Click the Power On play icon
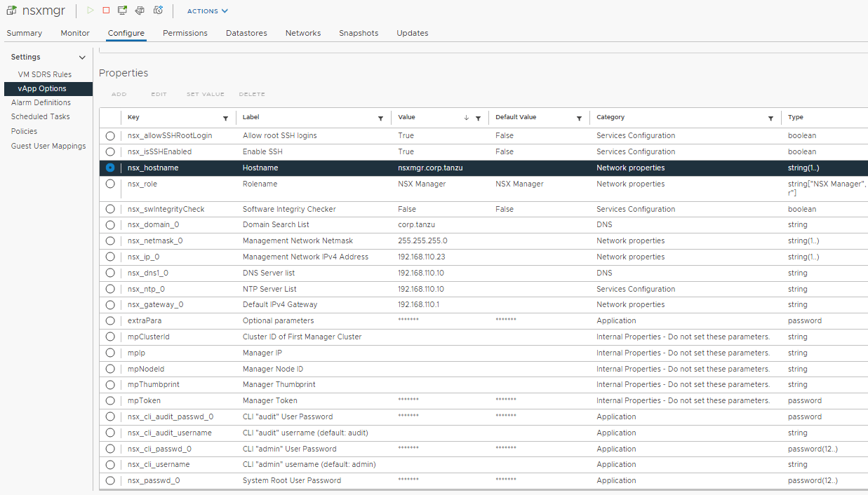Screen dimensions: 868x495 click(x=90, y=11)
